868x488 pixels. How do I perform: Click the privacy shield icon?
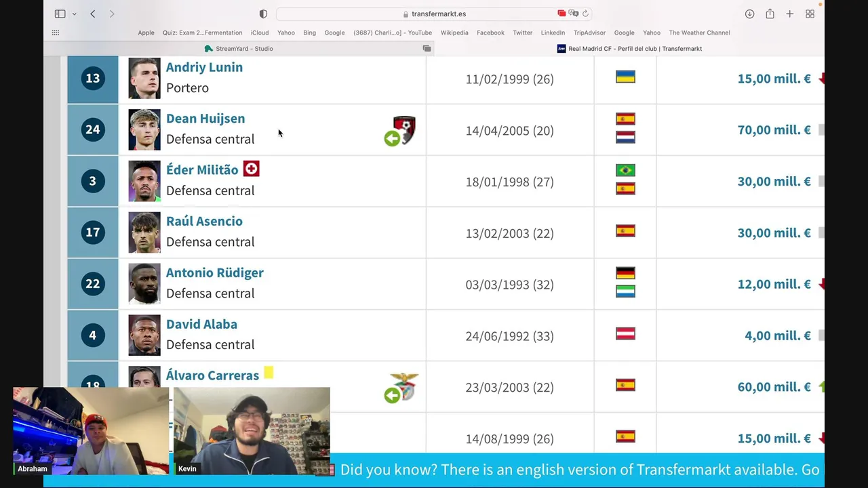[263, 14]
